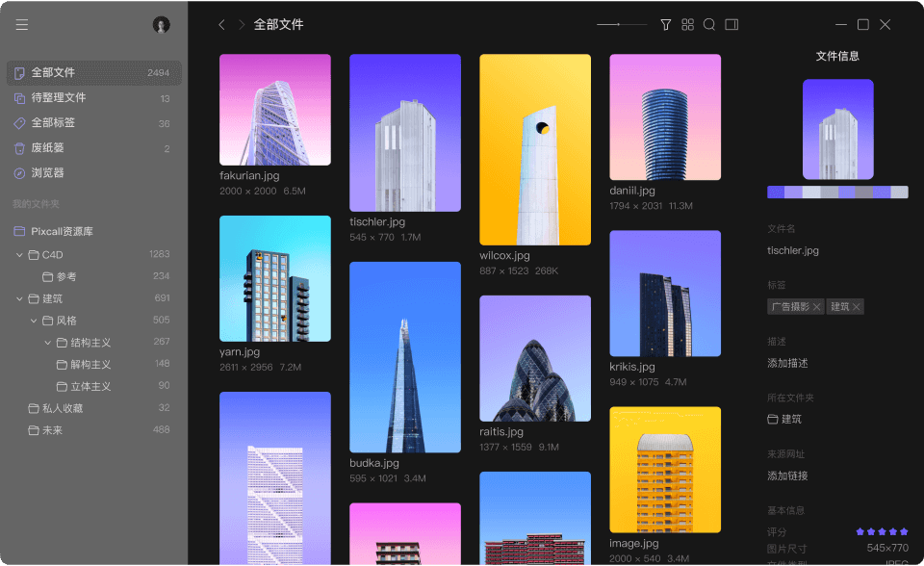Viewport: 924px width, 566px height.
Task: Collapse the C4D folder
Action: click(x=19, y=254)
